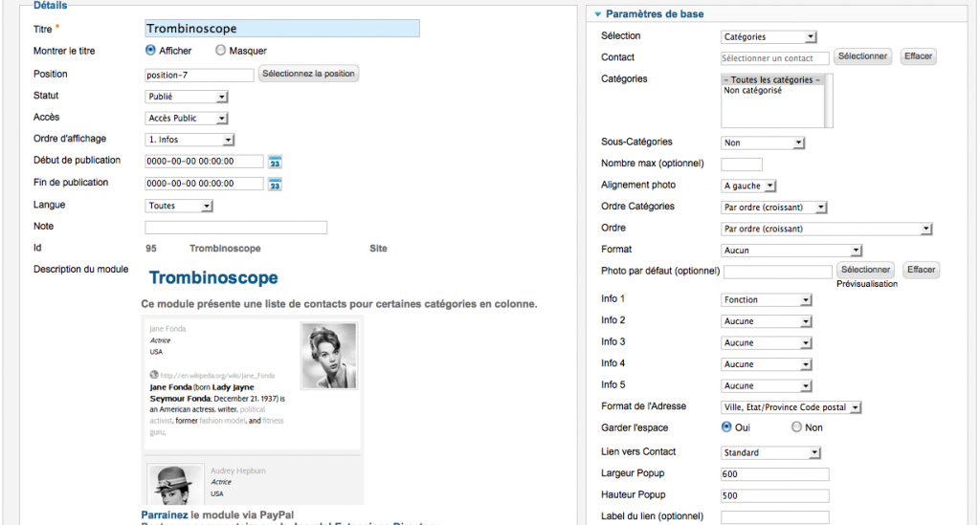This screenshot has height=525, width=980.
Task: Click the Titre text field
Action: point(281,29)
